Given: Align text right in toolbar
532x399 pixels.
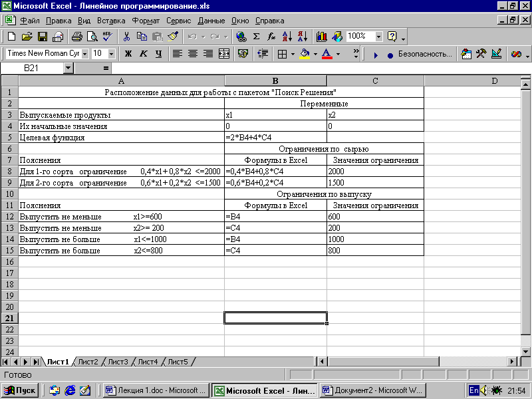Looking at the screenshot, I should 208,54.
